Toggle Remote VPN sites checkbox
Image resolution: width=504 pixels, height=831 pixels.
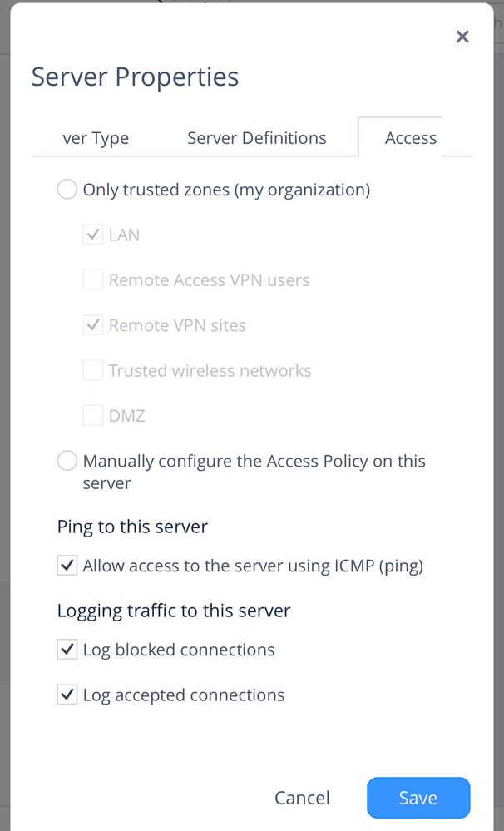click(x=93, y=325)
